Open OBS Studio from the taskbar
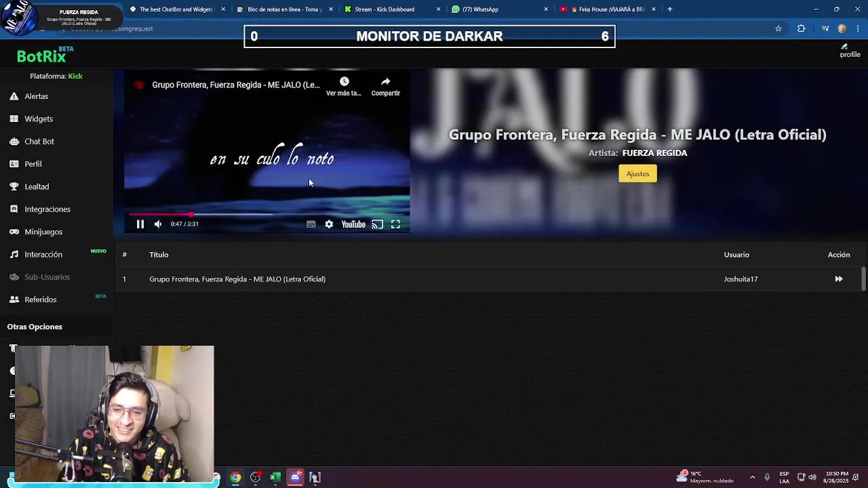This screenshot has width=868, height=488. point(255,477)
